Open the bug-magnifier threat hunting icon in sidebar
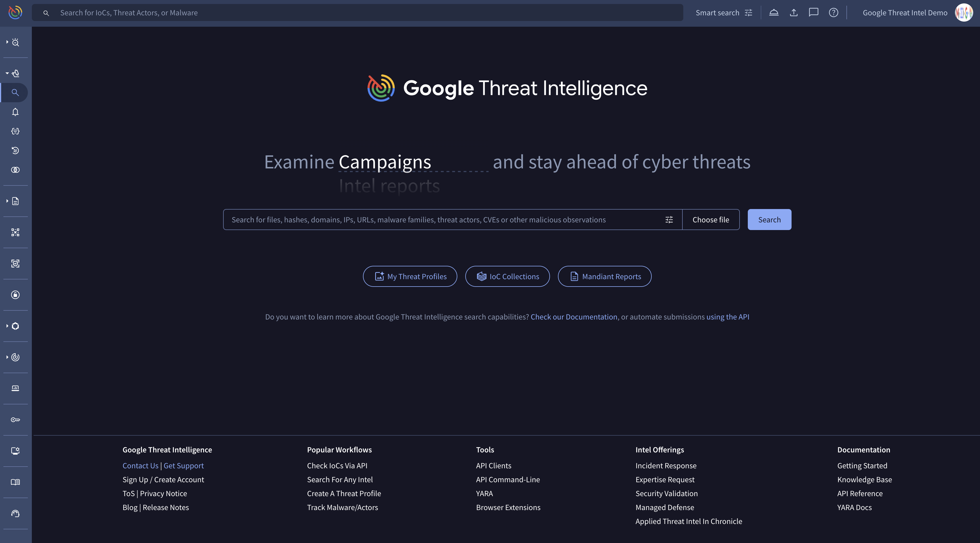 (x=15, y=42)
